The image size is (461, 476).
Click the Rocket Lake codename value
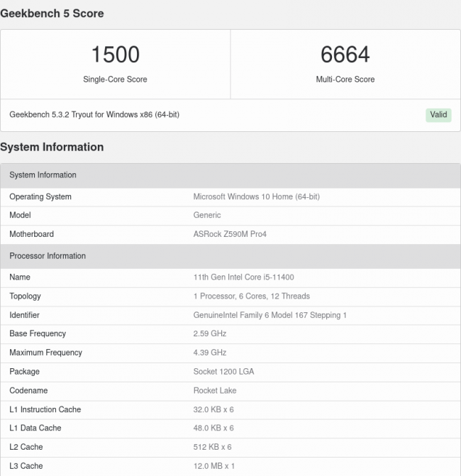pos(215,390)
